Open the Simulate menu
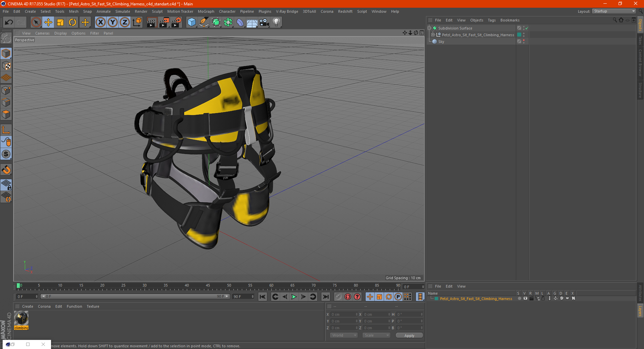The width and height of the screenshot is (644, 349). point(123,11)
